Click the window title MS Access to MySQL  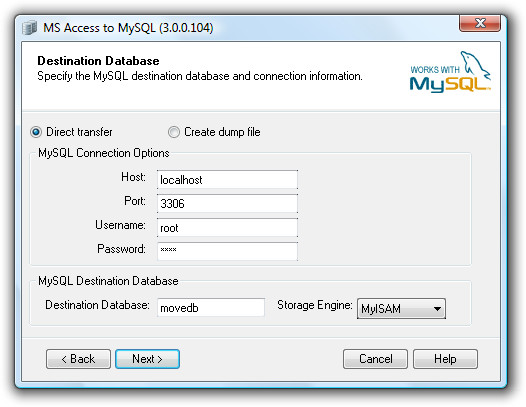(128, 28)
